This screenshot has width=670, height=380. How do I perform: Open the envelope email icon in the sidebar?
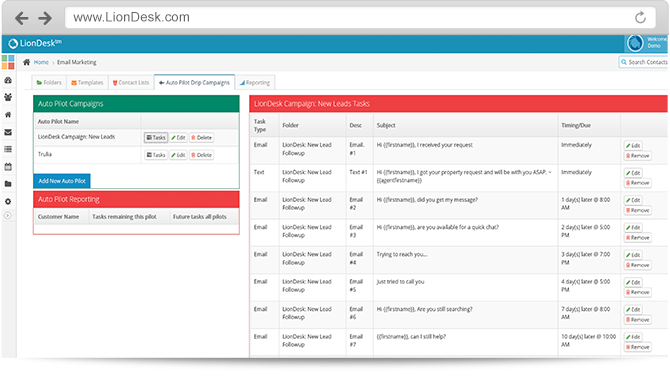(8, 132)
